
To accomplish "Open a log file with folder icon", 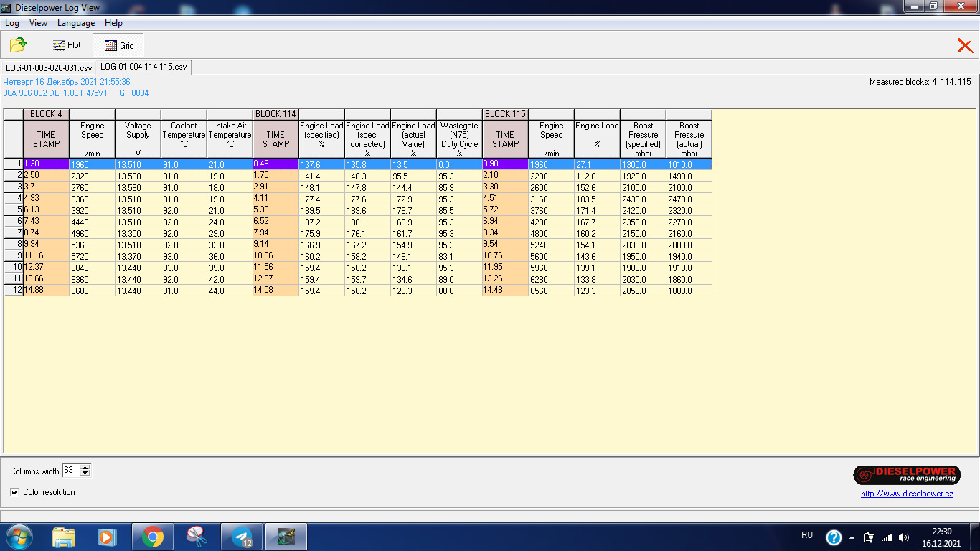I will [18, 45].
